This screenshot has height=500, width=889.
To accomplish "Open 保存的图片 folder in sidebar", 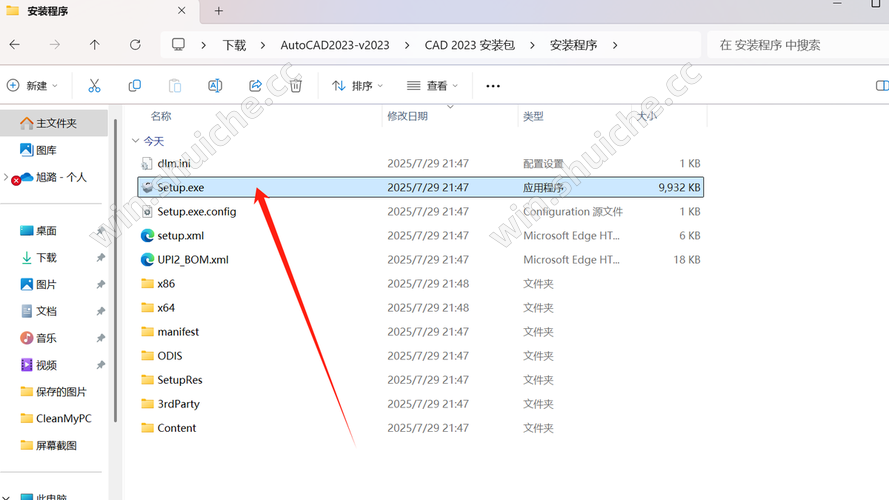I will coord(54,392).
